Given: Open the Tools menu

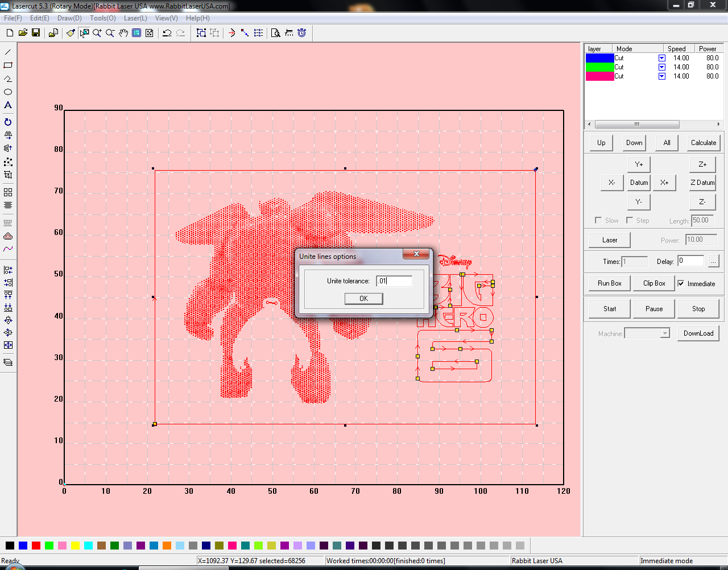Looking at the screenshot, I should coord(103,18).
